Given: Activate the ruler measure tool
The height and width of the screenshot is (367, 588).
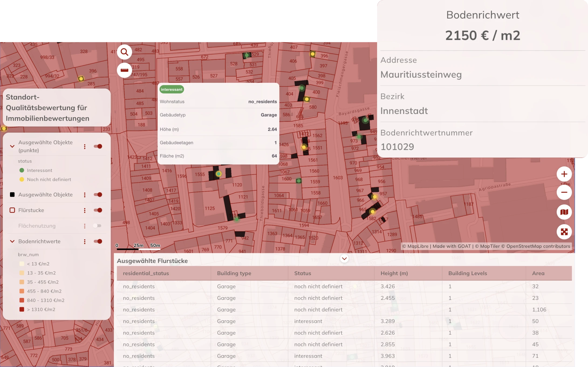Looking at the screenshot, I should coord(124,70).
